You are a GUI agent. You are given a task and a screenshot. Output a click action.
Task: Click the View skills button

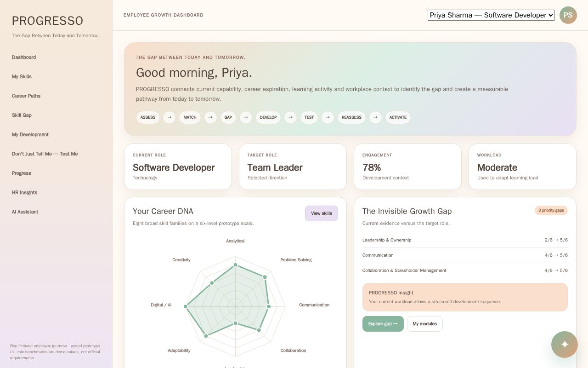[x=322, y=213]
